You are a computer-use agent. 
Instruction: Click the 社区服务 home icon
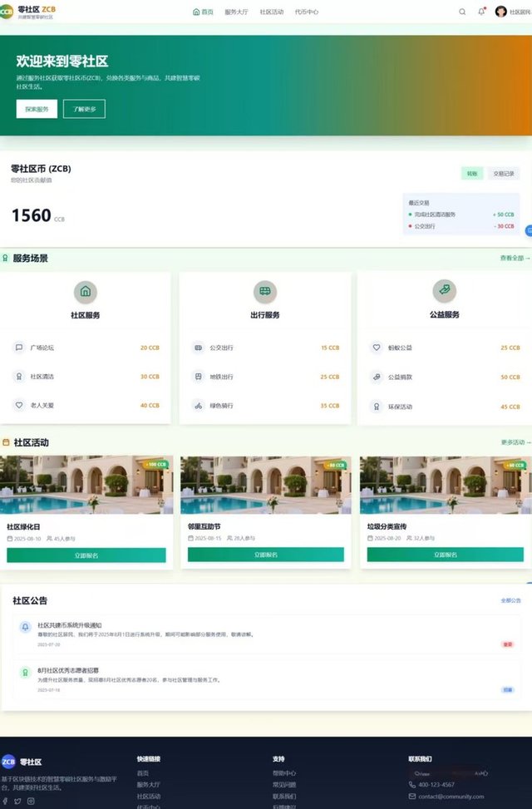(x=86, y=292)
